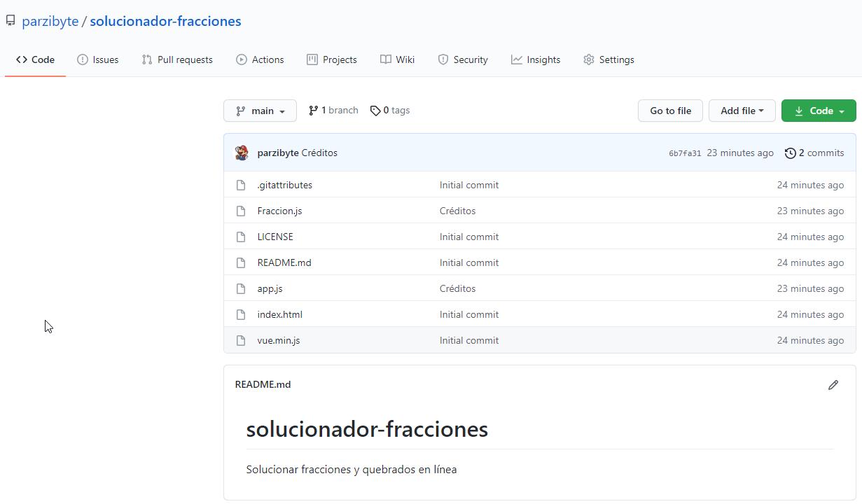Open Initial commit message for .gitattributes
The width and height of the screenshot is (862, 504).
[469, 185]
